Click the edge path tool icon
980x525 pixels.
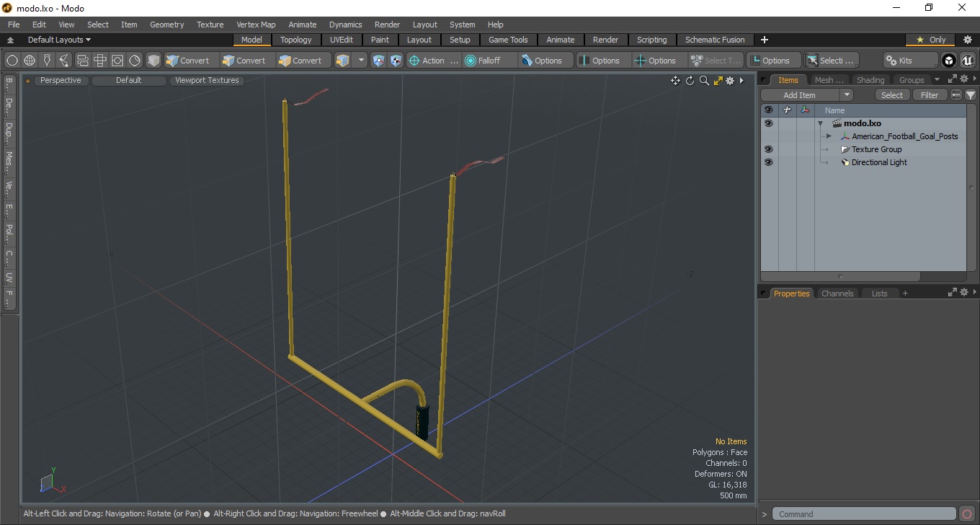64,61
